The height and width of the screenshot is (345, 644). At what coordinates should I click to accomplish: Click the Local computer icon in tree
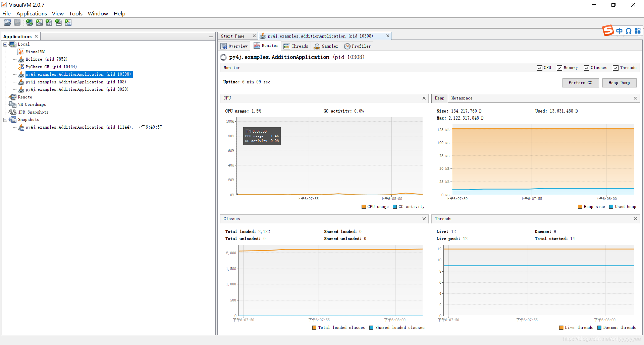pos(13,44)
